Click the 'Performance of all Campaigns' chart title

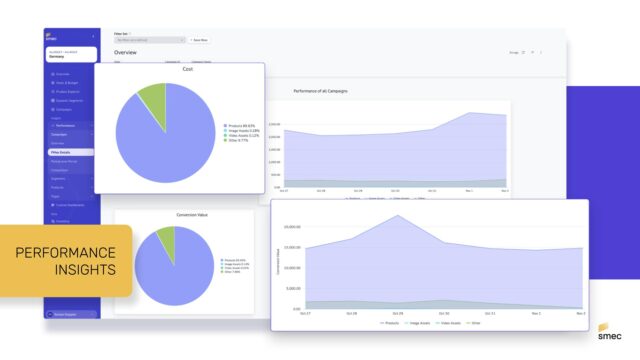click(x=320, y=91)
